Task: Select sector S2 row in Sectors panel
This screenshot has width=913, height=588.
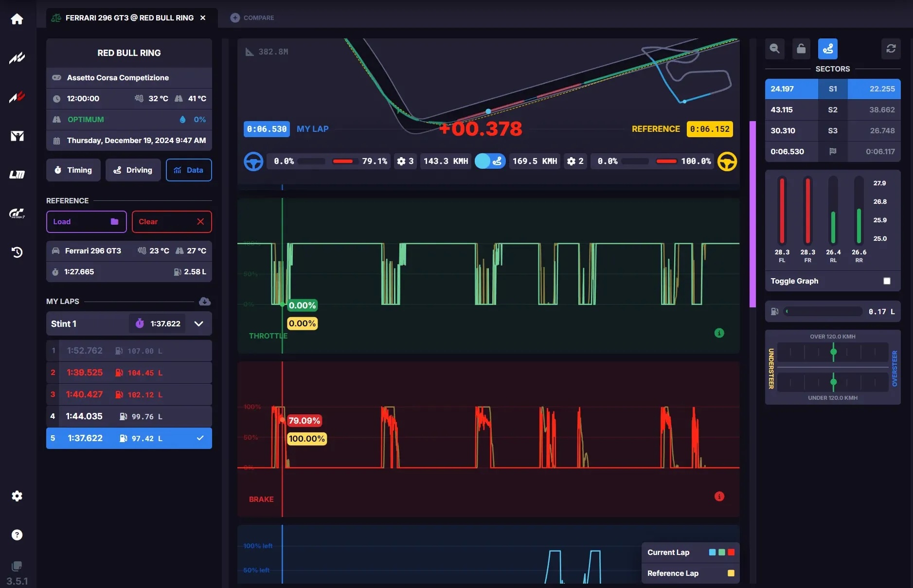Action: [x=833, y=110]
